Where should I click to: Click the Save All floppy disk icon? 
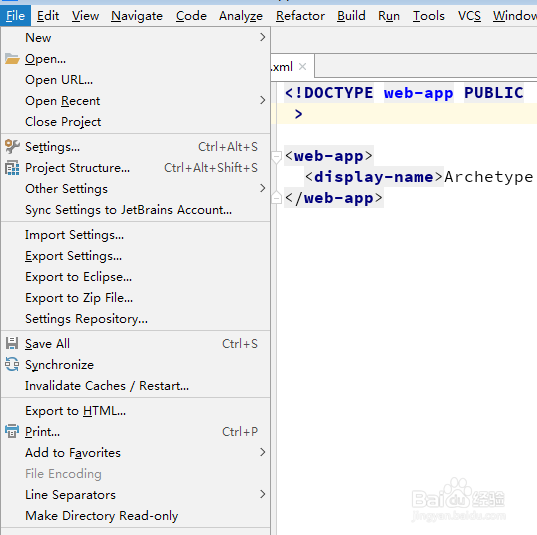(12, 343)
